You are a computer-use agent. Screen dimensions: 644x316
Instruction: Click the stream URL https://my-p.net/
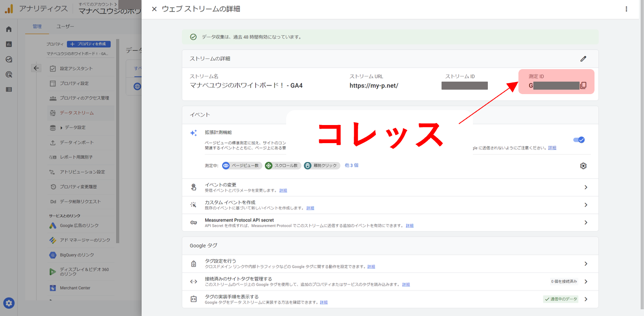(x=374, y=86)
